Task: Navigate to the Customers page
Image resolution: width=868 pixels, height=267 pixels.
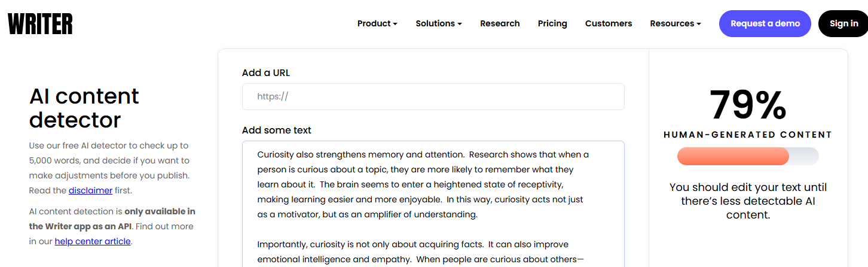Action: (609, 23)
